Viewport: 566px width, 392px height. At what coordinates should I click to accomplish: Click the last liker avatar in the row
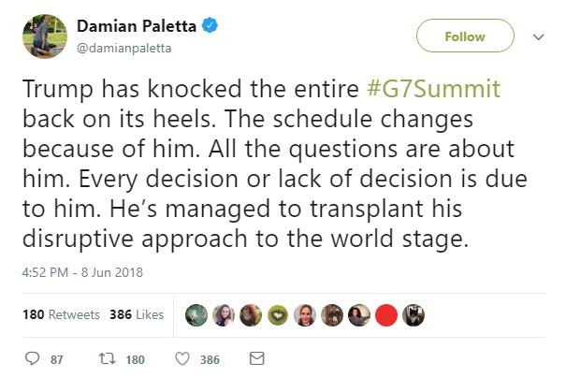(413, 315)
